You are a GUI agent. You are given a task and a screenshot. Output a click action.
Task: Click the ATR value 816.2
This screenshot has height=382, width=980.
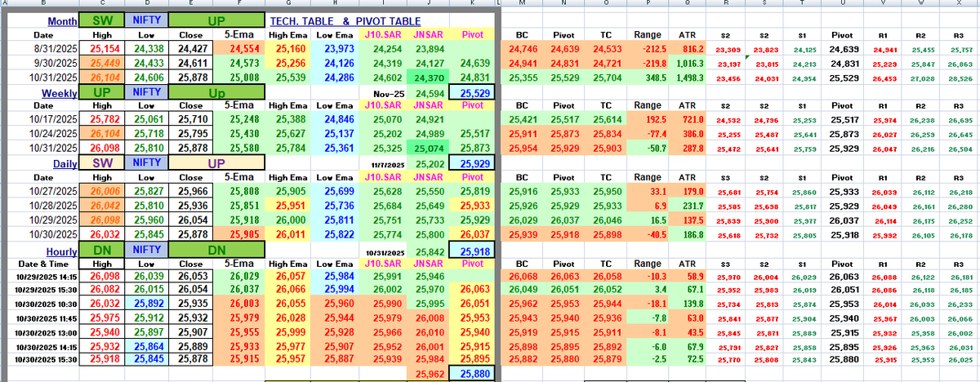click(689, 49)
